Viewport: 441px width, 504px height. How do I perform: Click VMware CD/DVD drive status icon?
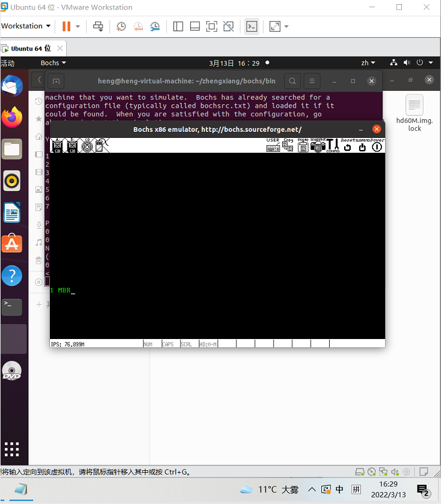[372, 472]
